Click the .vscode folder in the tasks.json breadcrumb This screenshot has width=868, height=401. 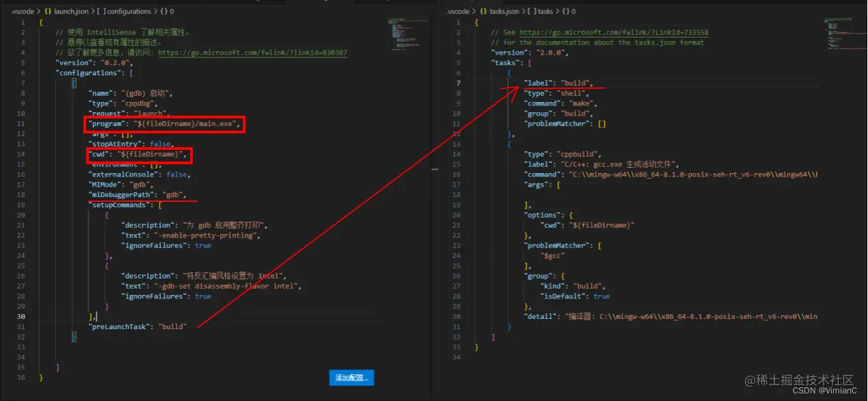point(458,12)
